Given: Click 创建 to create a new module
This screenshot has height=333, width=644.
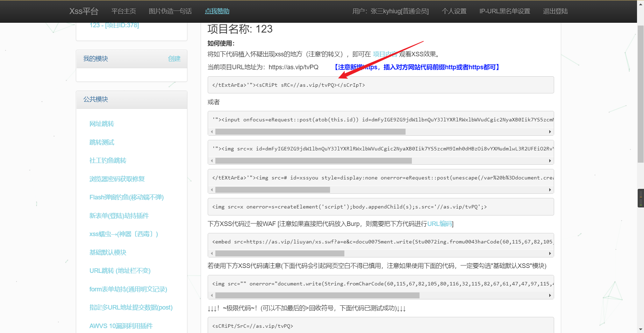Looking at the screenshot, I should [x=174, y=59].
